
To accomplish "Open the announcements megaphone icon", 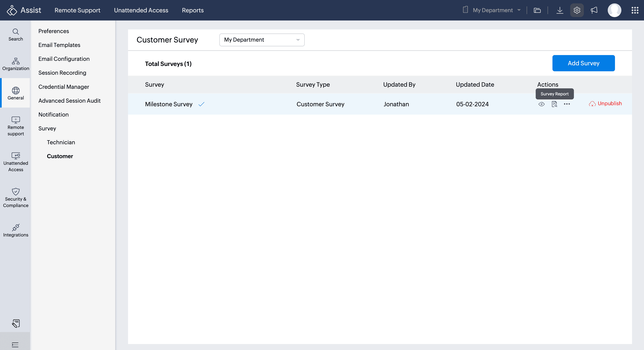I will pos(594,10).
